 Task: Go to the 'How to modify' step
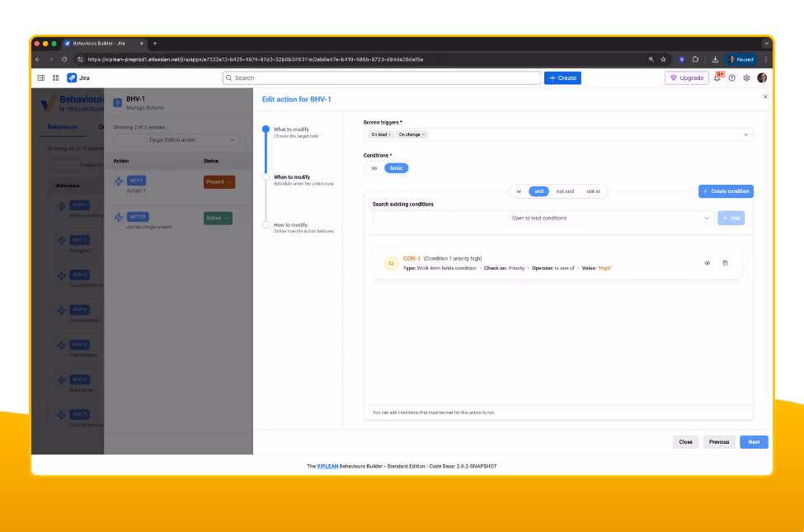299,228
